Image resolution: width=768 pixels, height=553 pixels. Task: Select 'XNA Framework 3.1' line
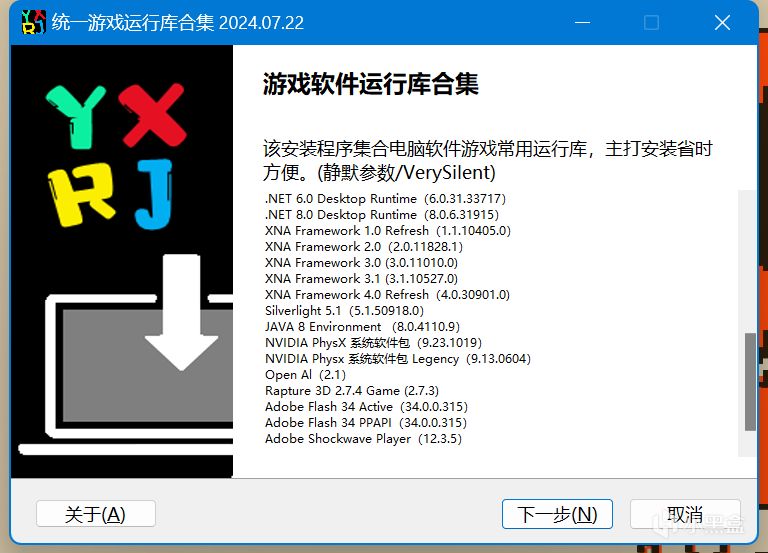(x=361, y=279)
